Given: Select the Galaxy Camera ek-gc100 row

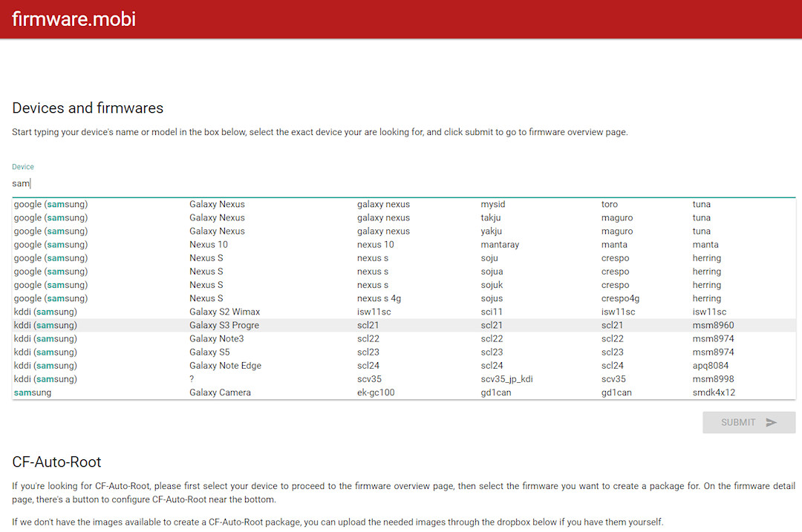Looking at the screenshot, I should 403,393.
